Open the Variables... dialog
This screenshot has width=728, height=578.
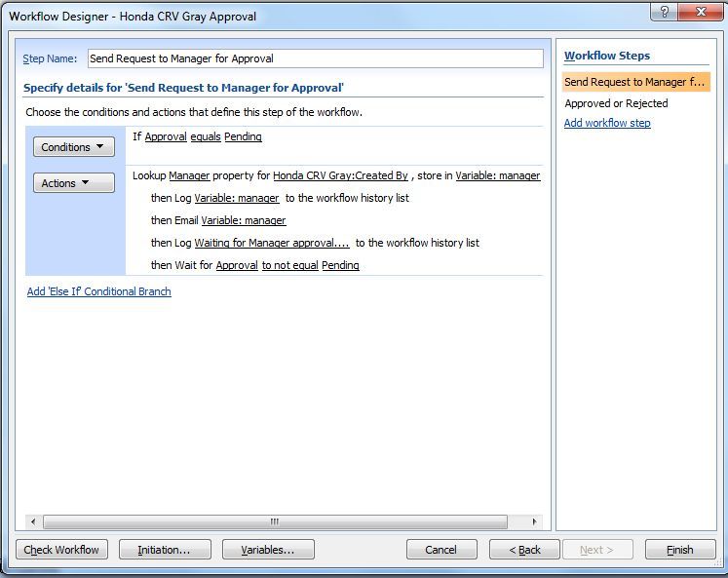pyautogui.click(x=268, y=550)
